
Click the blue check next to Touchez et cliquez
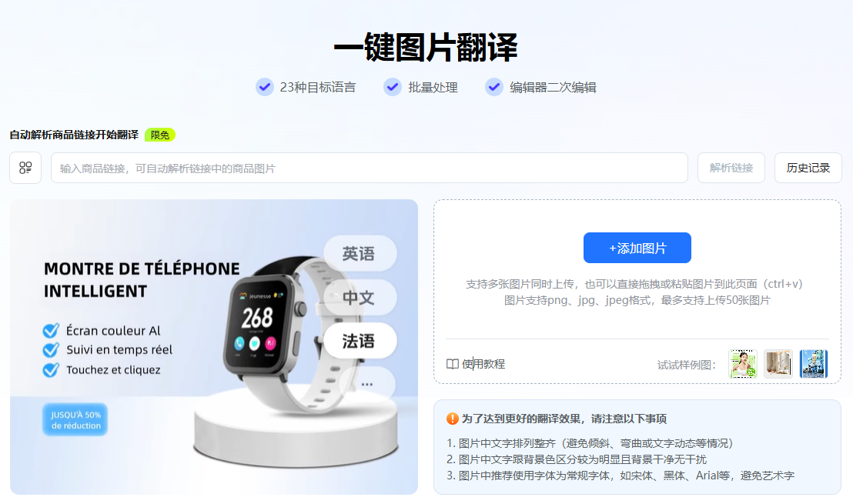pos(51,369)
